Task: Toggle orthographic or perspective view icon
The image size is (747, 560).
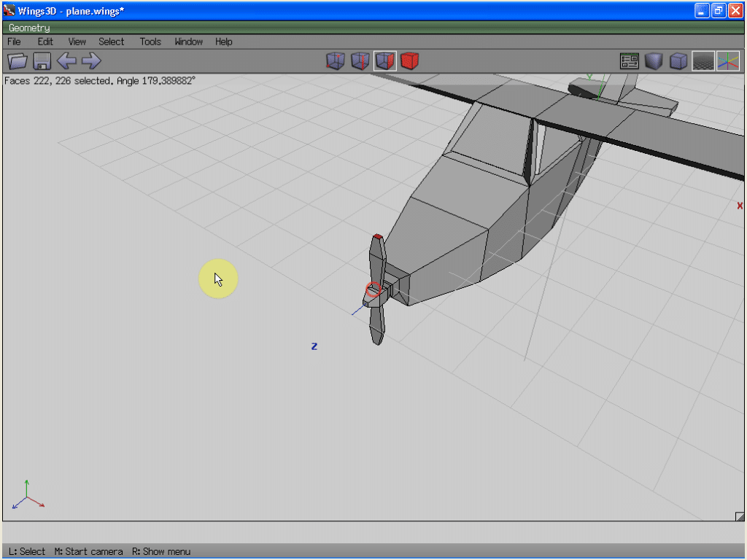Action: [x=678, y=61]
